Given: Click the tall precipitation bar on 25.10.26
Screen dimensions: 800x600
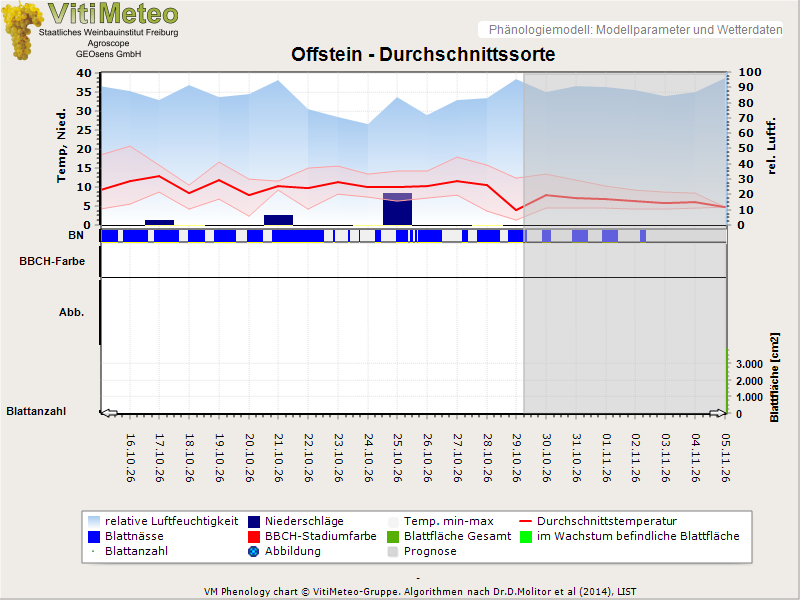Looking at the screenshot, I should click(397, 209).
